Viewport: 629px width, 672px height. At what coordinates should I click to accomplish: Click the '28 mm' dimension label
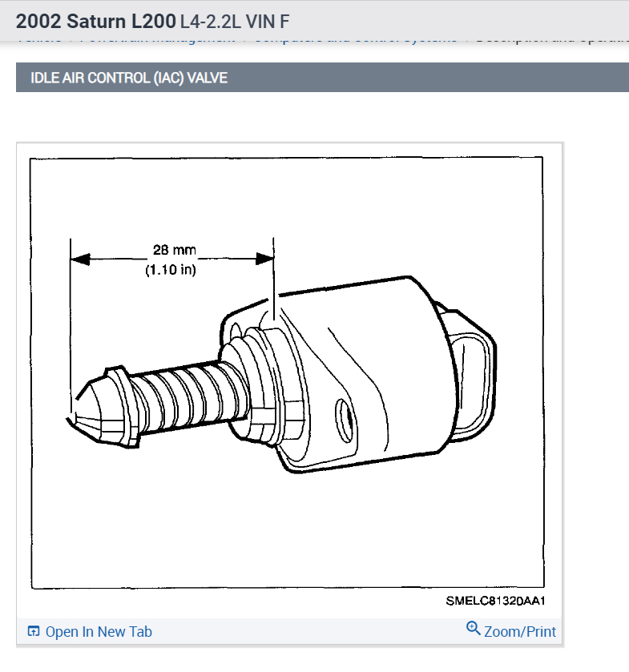pos(175,249)
